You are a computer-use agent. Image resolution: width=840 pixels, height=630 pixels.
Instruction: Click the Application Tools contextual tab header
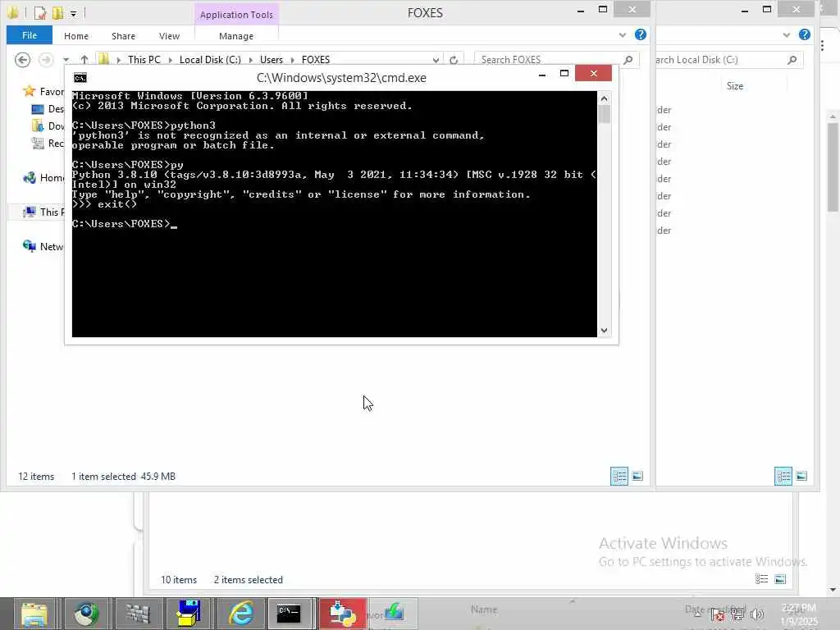coord(236,15)
